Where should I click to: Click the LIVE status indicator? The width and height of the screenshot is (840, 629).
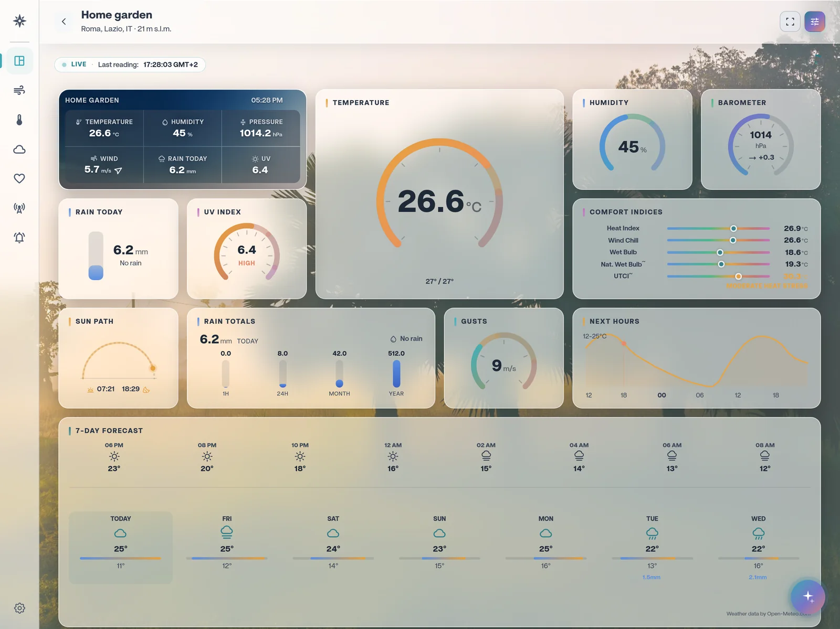point(74,65)
